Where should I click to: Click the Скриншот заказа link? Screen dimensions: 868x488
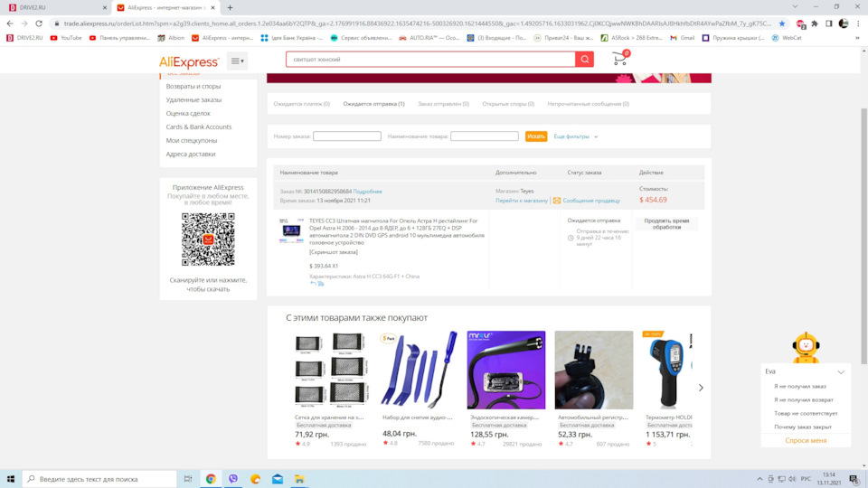334,252
